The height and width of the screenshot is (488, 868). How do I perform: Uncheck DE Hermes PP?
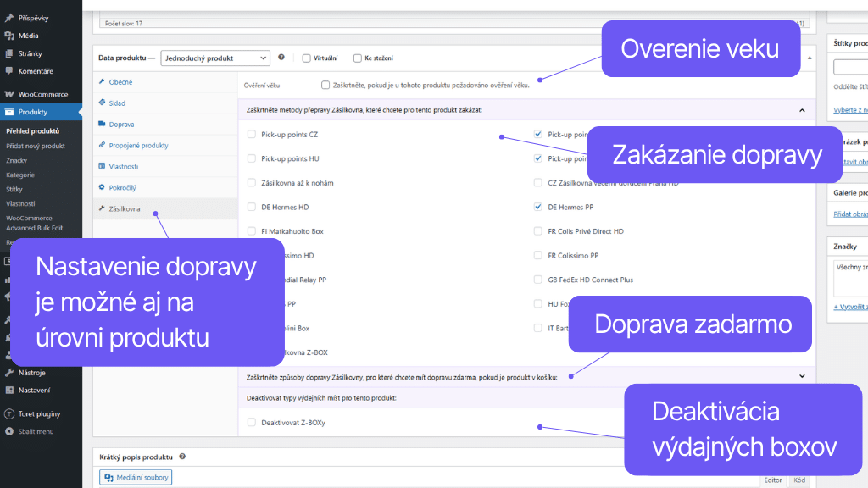538,207
